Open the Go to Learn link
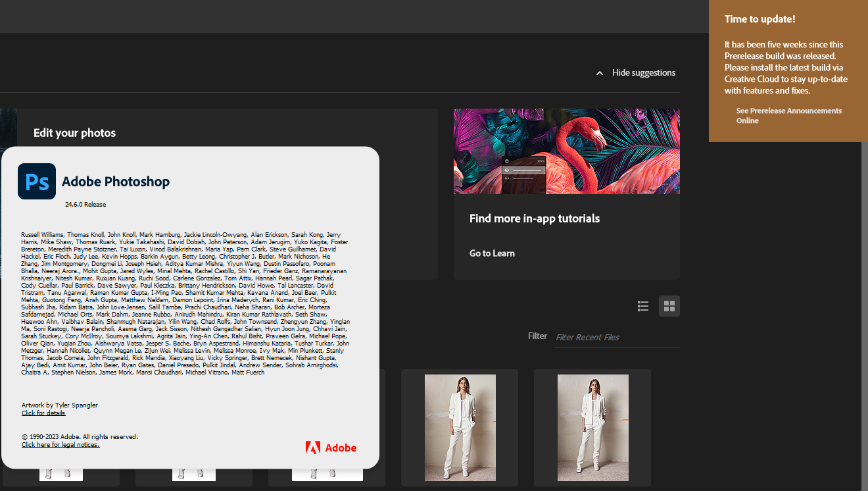868x491 pixels. (492, 253)
